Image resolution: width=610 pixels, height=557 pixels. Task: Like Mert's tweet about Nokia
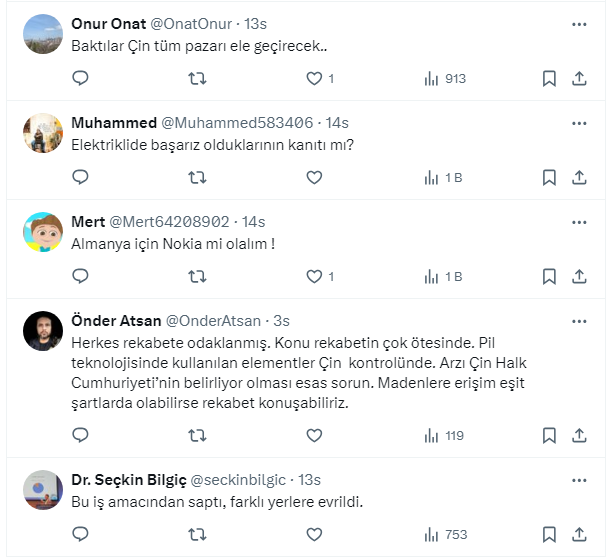coord(314,276)
